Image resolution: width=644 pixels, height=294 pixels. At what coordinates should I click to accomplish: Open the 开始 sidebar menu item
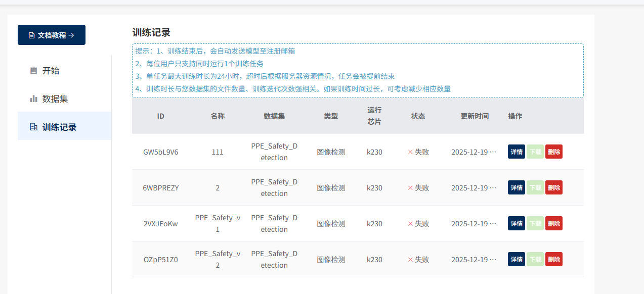point(51,71)
